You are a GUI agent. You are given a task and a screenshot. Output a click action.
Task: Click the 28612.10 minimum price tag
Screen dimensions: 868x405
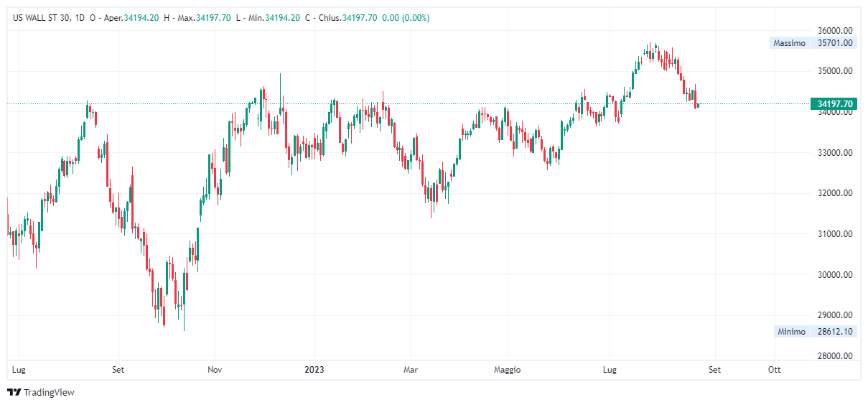click(835, 332)
